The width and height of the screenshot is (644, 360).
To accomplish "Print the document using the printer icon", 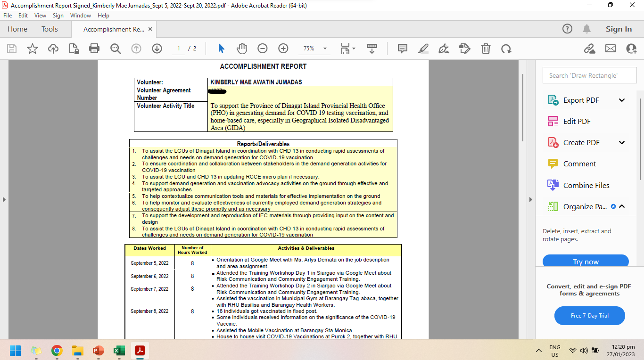I will (x=94, y=49).
